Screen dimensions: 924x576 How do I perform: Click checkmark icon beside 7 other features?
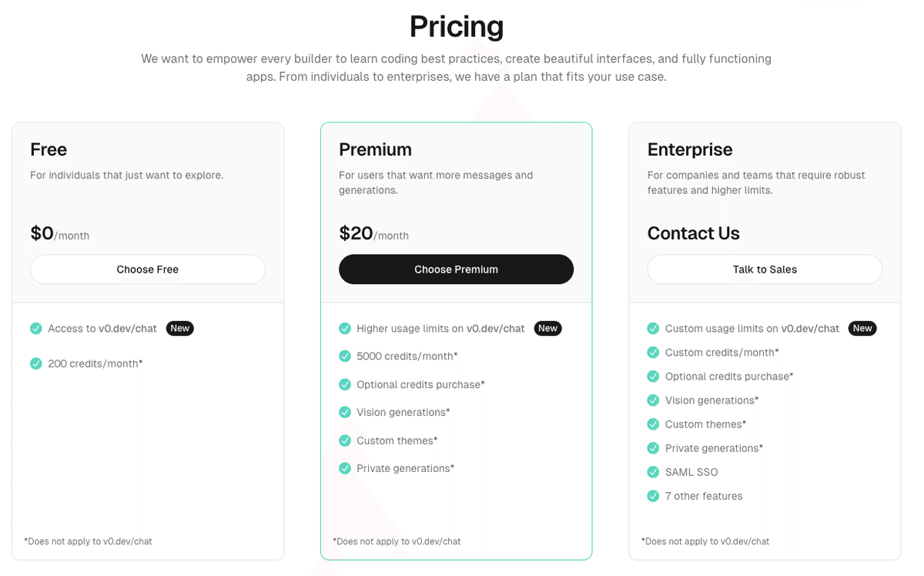(x=653, y=496)
